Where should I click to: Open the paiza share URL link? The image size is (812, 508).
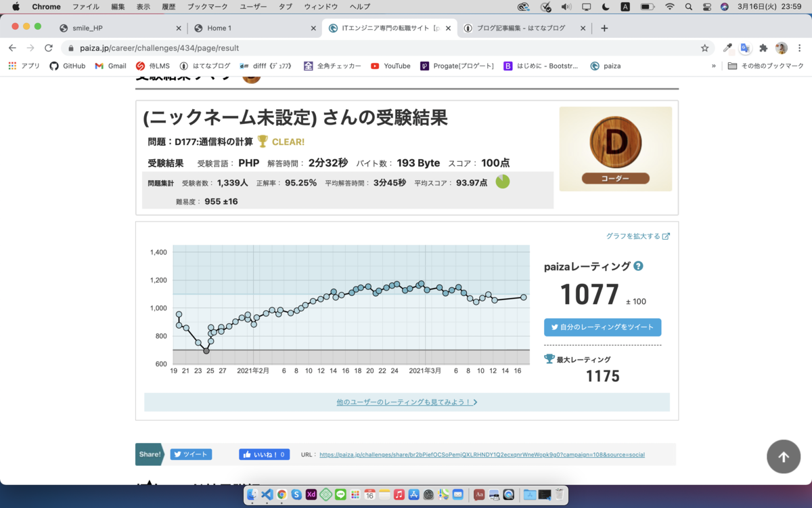(x=482, y=454)
